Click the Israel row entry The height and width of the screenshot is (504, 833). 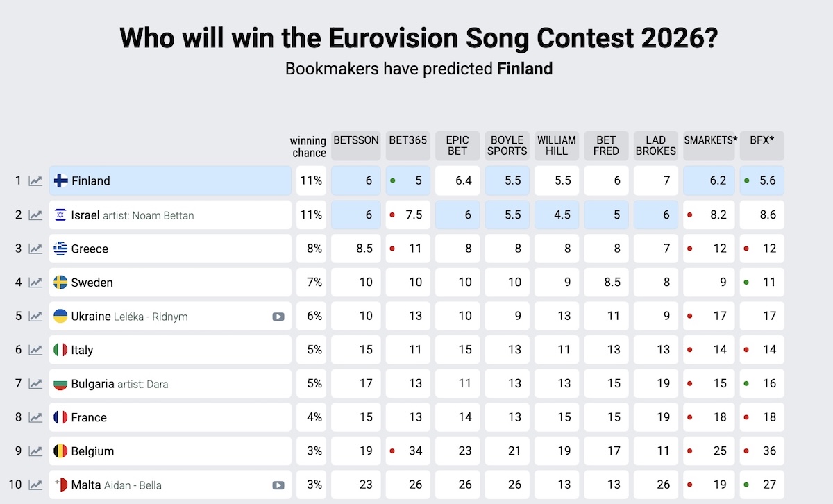85,215
